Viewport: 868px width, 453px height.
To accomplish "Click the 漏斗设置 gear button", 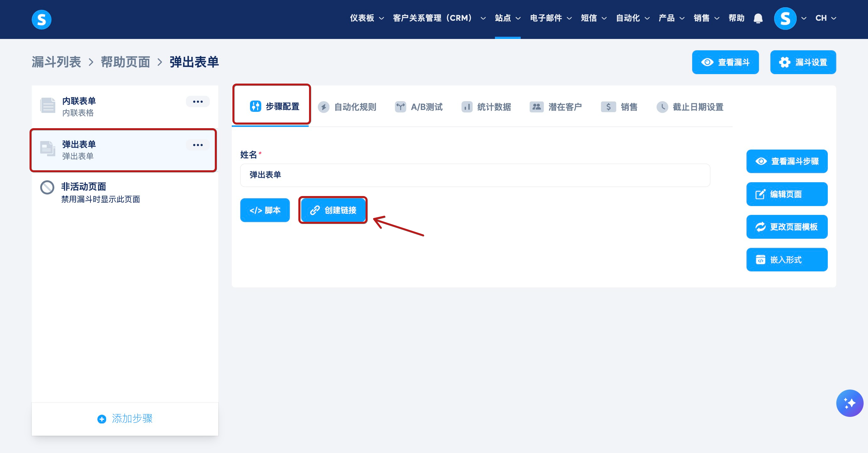I will pyautogui.click(x=803, y=62).
